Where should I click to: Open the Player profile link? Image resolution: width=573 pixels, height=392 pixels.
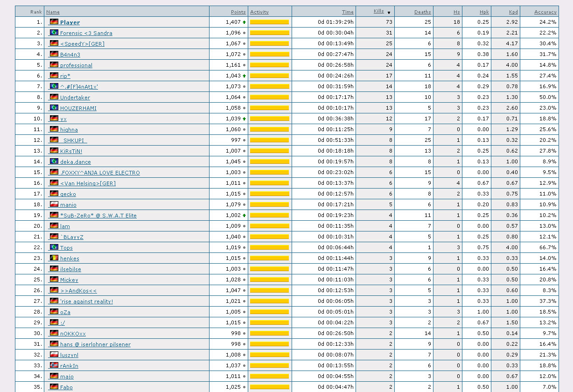pos(70,22)
